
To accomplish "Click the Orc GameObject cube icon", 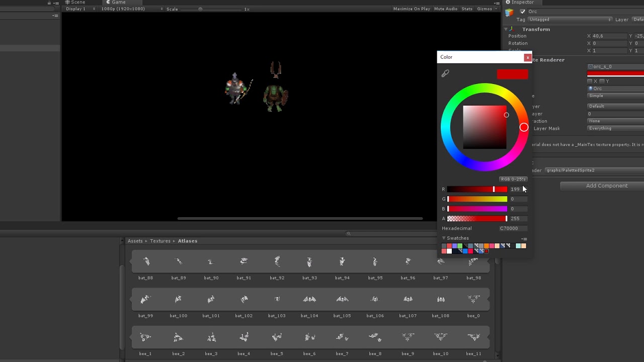I will pyautogui.click(x=510, y=13).
